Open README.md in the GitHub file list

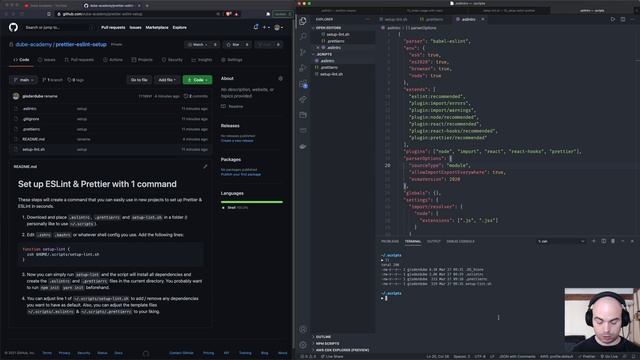pyautogui.click(x=33, y=139)
